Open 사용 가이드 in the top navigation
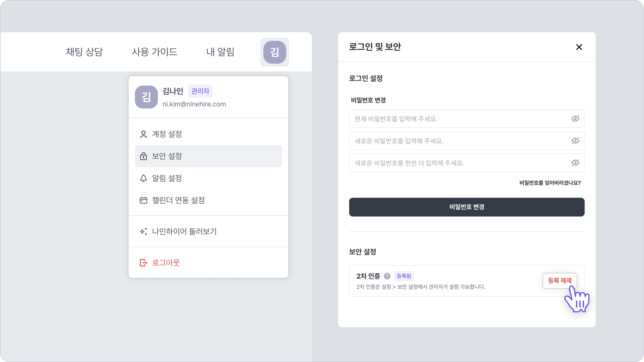The height and width of the screenshot is (362, 644). pyautogui.click(x=154, y=52)
